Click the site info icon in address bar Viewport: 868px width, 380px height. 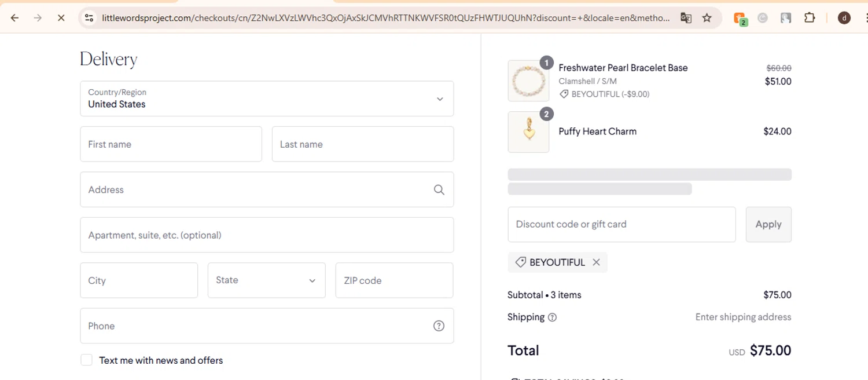point(89,18)
